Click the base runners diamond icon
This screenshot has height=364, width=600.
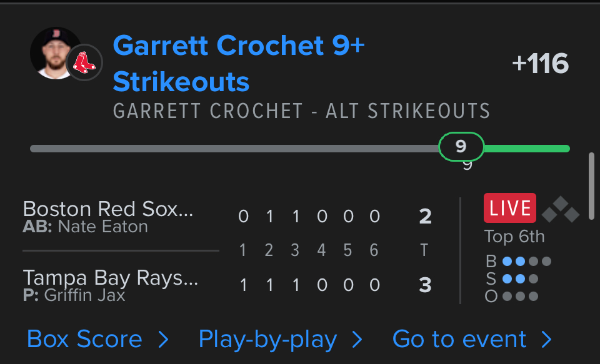(560, 210)
